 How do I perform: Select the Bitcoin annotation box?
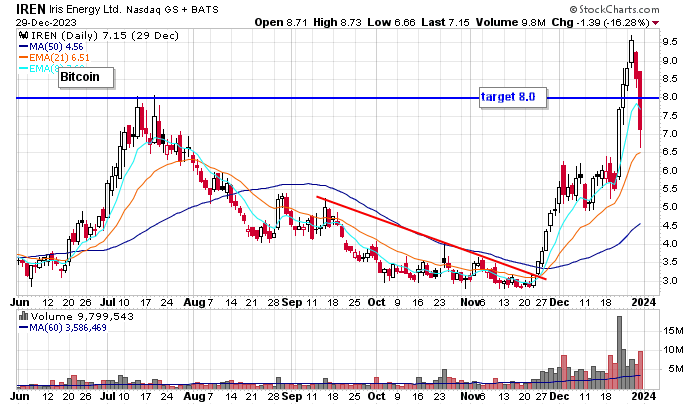point(86,77)
